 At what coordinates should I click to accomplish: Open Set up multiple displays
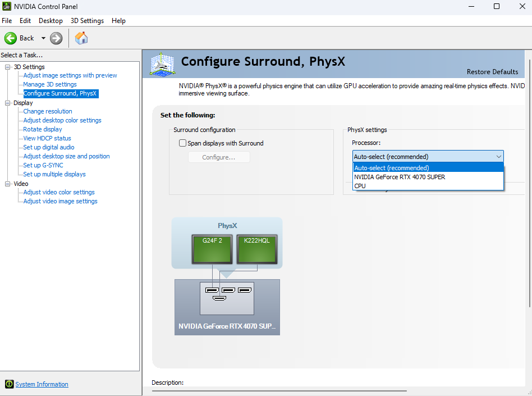pos(54,174)
